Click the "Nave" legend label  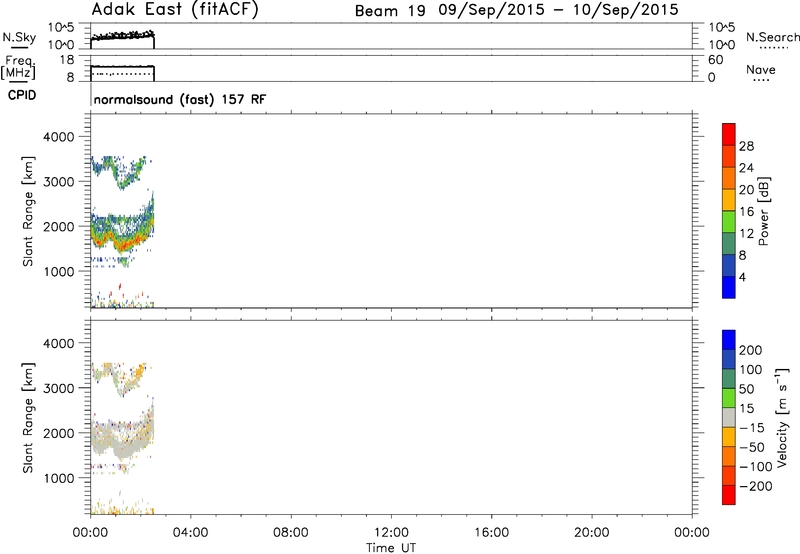coord(761,70)
